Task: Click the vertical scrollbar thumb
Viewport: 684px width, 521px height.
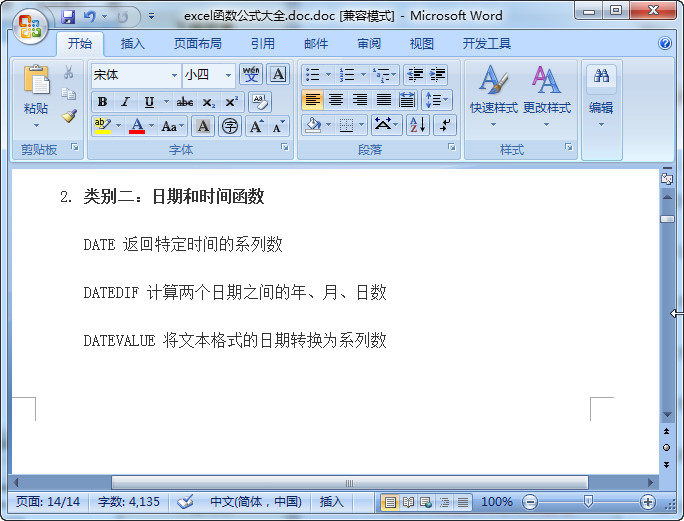Action: 667,219
